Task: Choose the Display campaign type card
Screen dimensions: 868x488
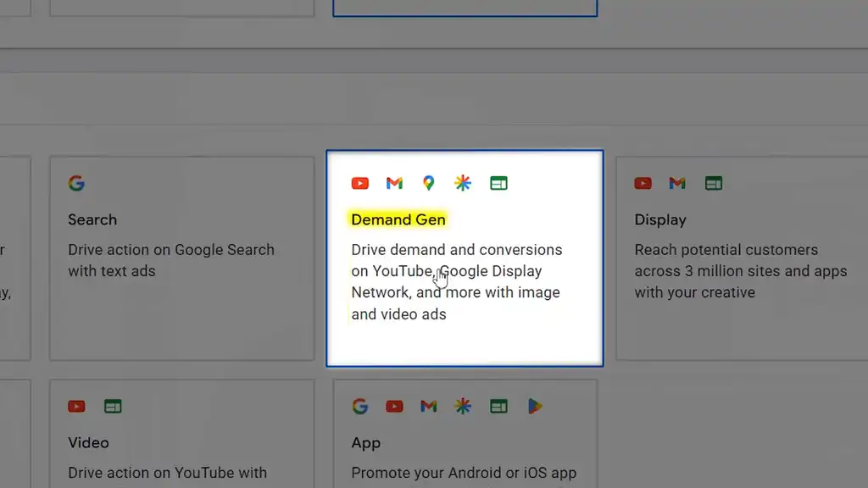Action: click(742, 258)
